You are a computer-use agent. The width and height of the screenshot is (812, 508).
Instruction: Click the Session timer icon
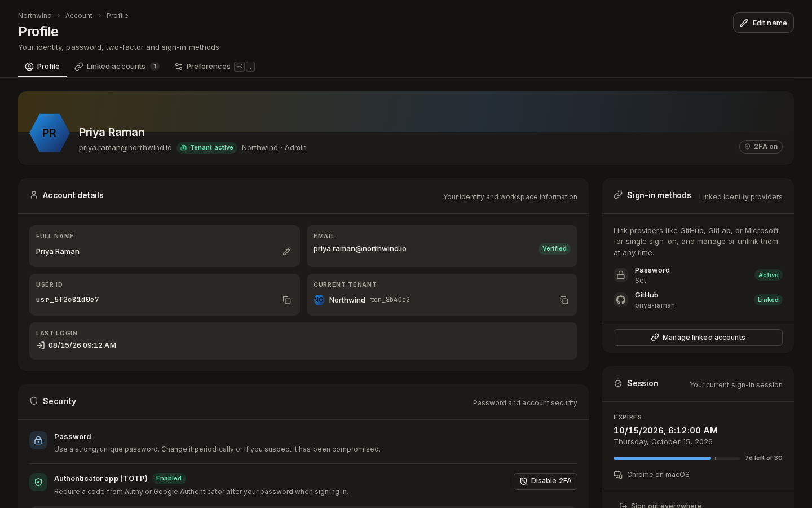pyautogui.click(x=618, y=383)
